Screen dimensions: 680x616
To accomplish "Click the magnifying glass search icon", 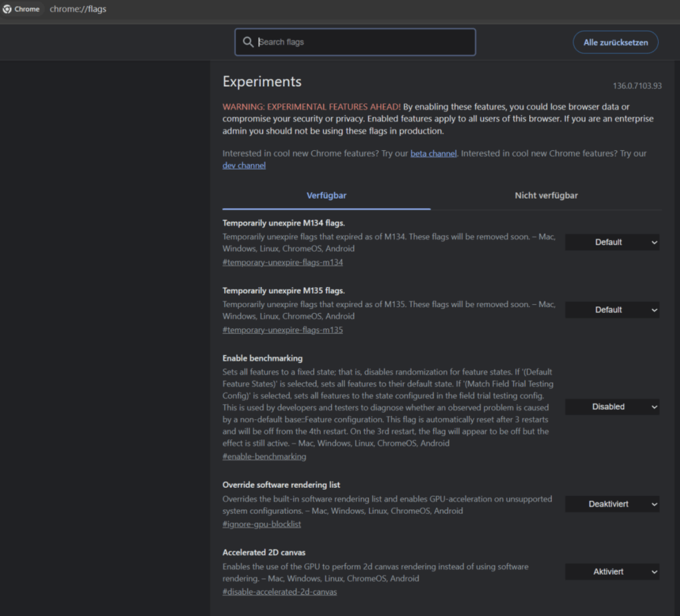I will click(248, 42).
